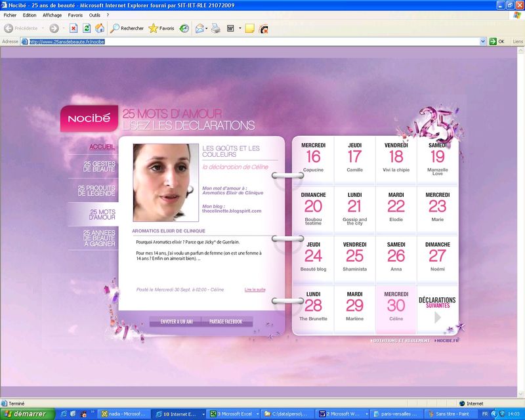Open Nocibe.fr footer link
Screen dimensions: 525x420
coord(447,341)
